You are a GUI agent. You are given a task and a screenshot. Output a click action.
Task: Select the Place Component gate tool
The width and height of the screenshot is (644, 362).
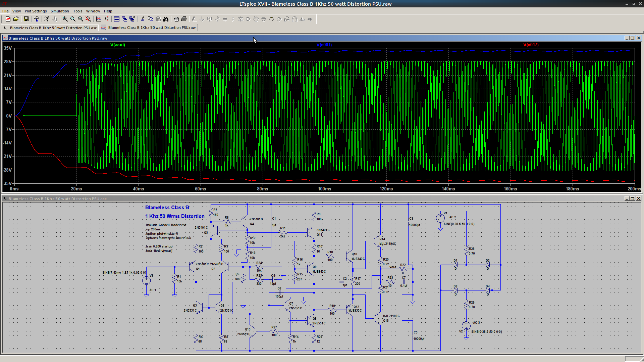click(248, 19)
